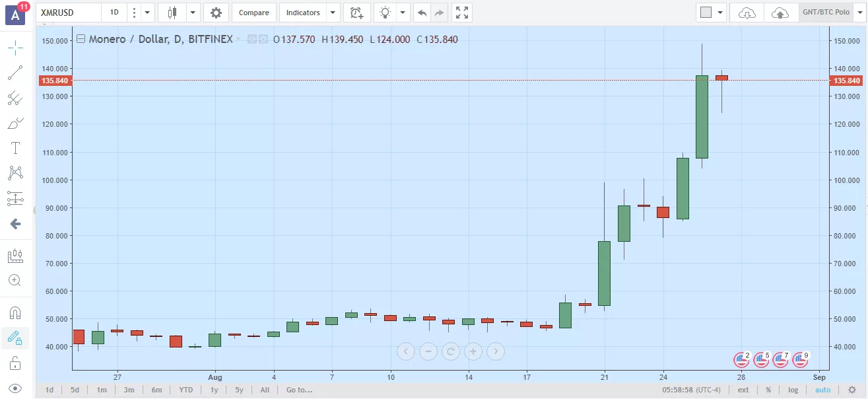Toggle the auto scale option
This screenshot has width=868, height=399.
(x=822, y=390)
